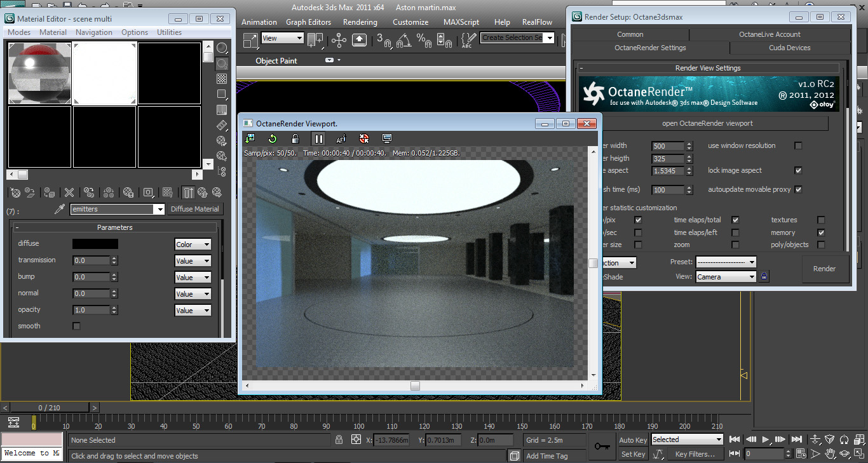
Task: Toggle the Angle Snap icon
Action: [403, 41]
